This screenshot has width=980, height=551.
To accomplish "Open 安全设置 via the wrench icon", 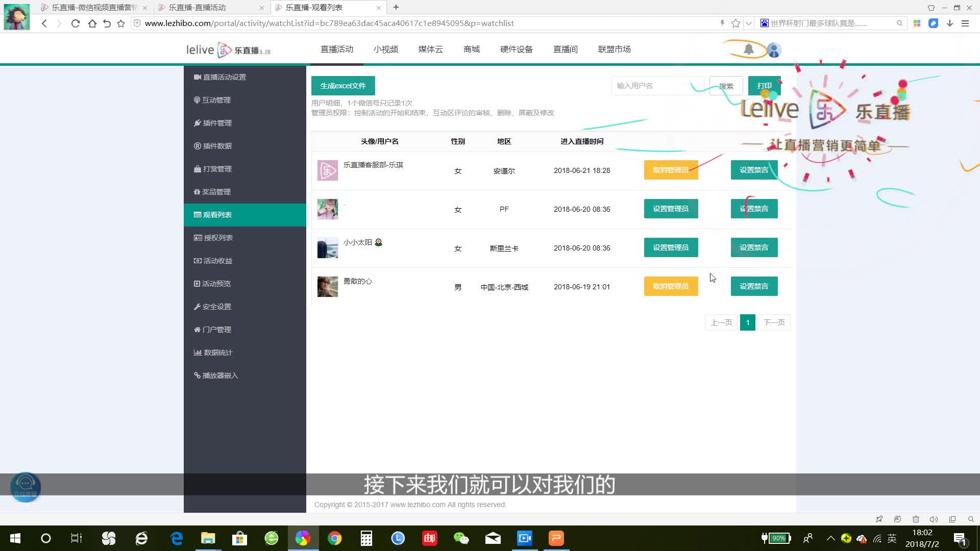I will coord(198,306).
